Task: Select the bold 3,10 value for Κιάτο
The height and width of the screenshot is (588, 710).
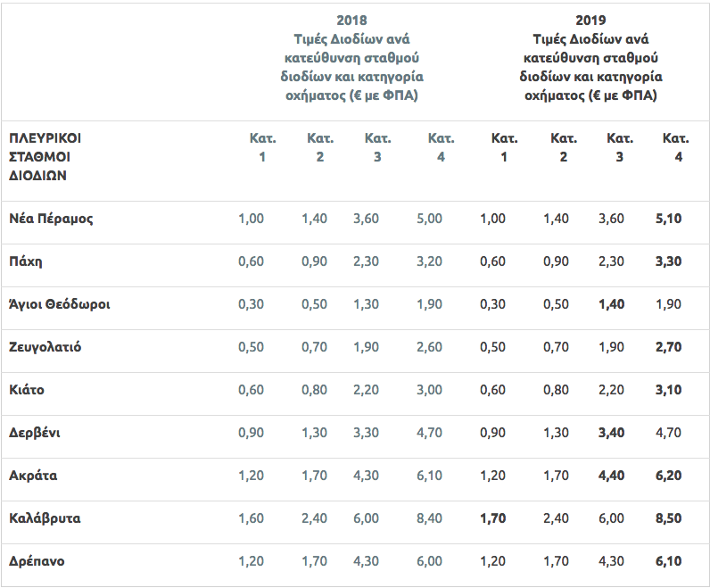Action: click(668, 390)
